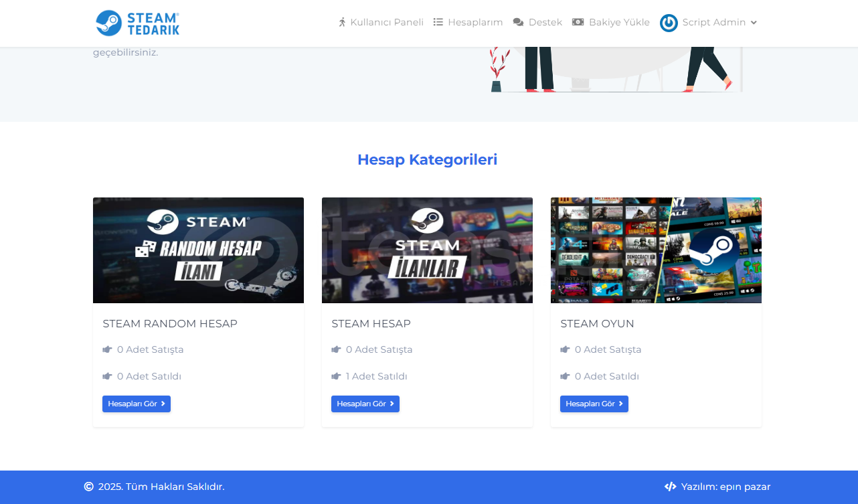This screenshot has width=858, height=504.
Task: Click the money icon beside Bakiye Yükle
Action: tap(578, 22)
